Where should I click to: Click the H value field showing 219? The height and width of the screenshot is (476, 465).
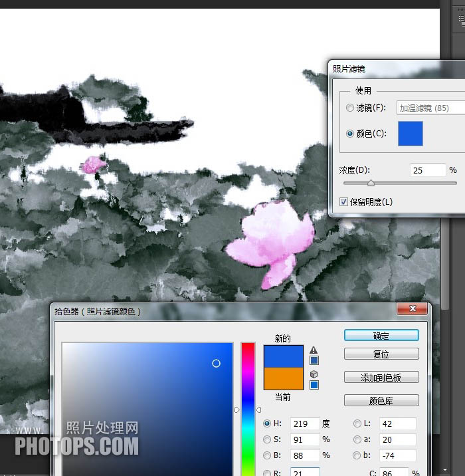pos(305,423)
